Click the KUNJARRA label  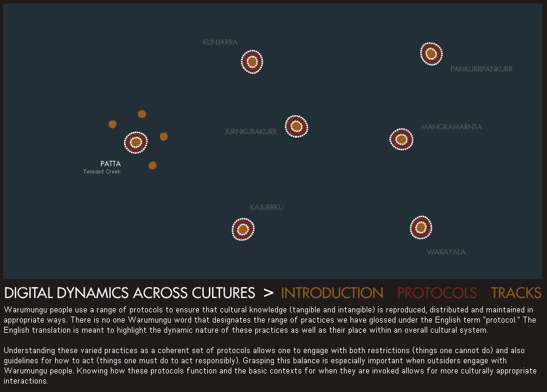(x=220, y=42)
